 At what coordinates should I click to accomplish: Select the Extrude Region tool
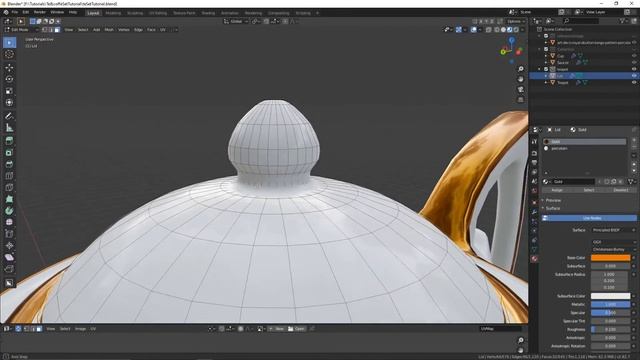[9, 141]
